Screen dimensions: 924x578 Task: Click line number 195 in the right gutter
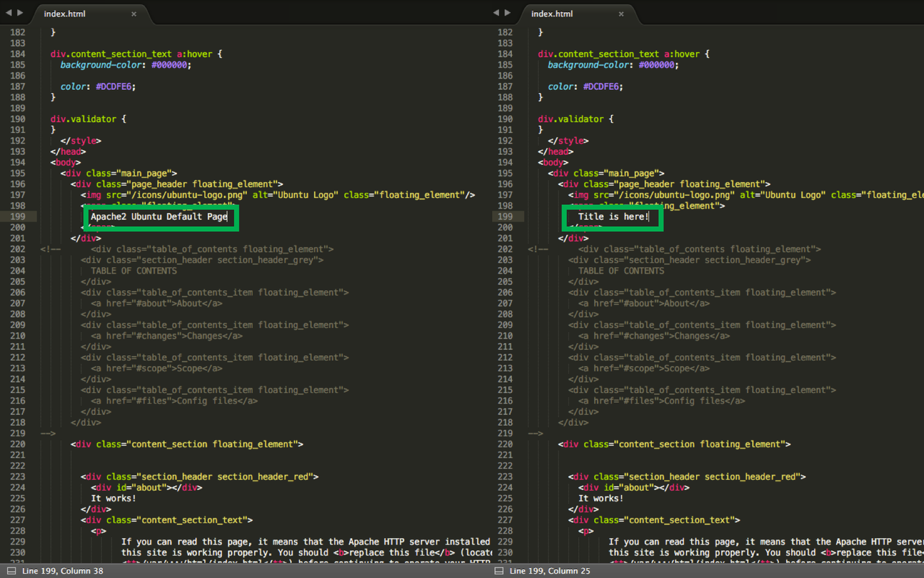coord(505,173)
